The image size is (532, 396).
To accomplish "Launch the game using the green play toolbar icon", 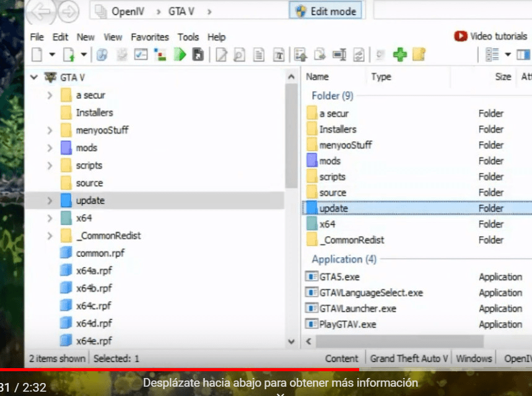I will click(180, 55).
